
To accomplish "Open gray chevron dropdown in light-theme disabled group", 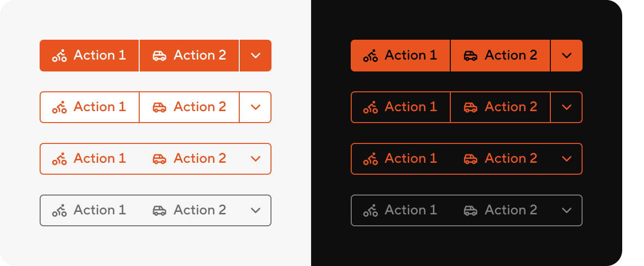I will 256,210.
